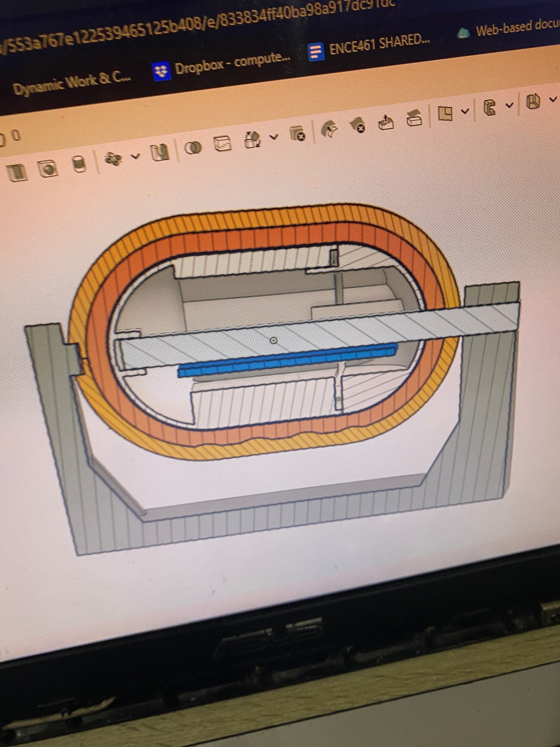
Task: Open the Dynamic Work & C... bookmark
Action: pyautogui.click(x=72, y=82)
